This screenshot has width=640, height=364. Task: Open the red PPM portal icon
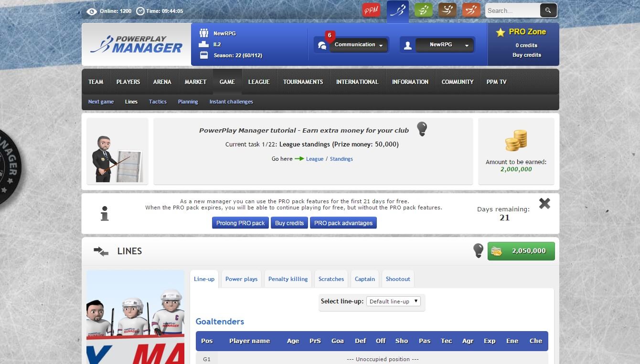tap(371, 10)
